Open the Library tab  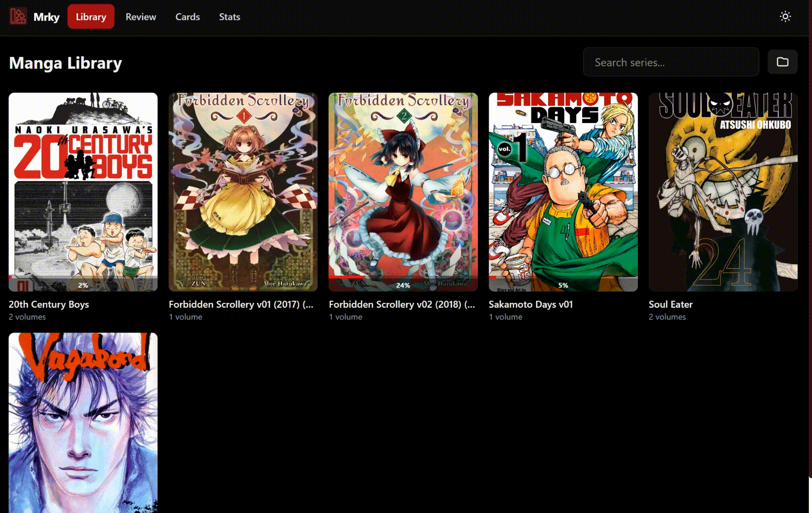pyautogui.click(x=91, y=17)
